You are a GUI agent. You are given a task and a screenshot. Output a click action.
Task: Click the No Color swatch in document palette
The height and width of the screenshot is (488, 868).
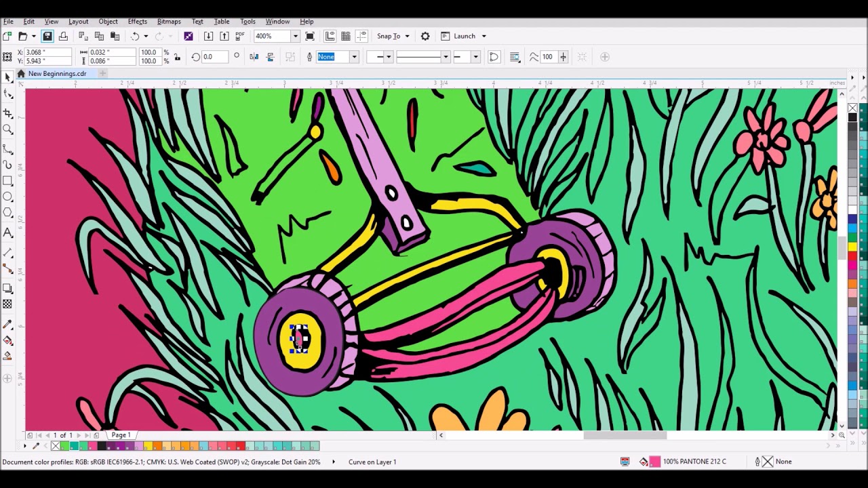(56, 445)
